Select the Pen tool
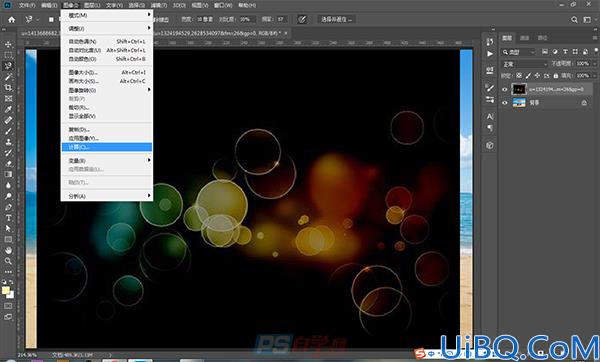 click(8, 207)
